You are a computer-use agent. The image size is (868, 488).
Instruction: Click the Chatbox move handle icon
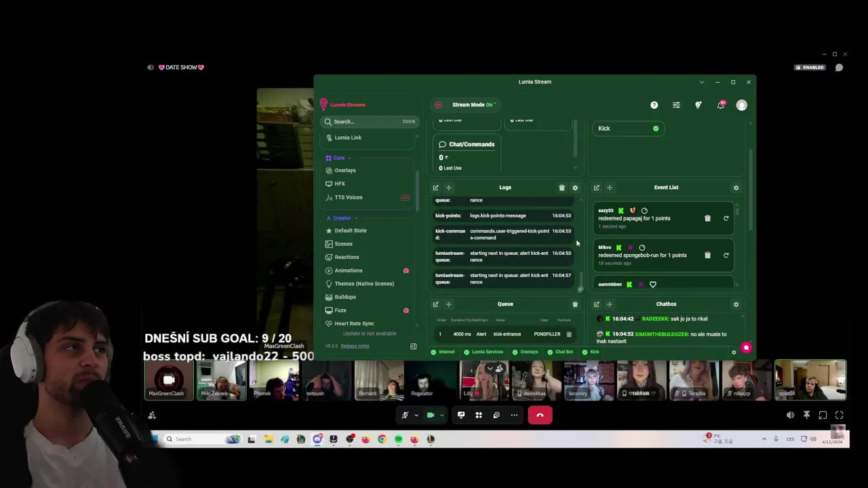click(610, 304)
